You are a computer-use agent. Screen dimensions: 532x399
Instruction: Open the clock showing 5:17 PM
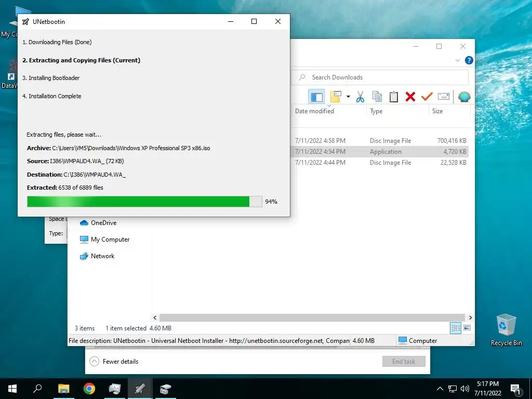(488, 389)
